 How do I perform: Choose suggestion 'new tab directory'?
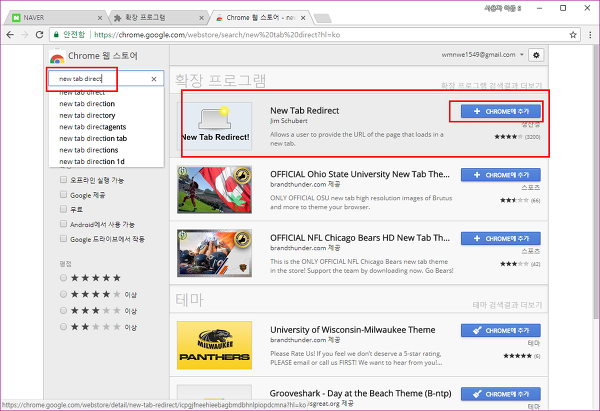pos(87,115)
